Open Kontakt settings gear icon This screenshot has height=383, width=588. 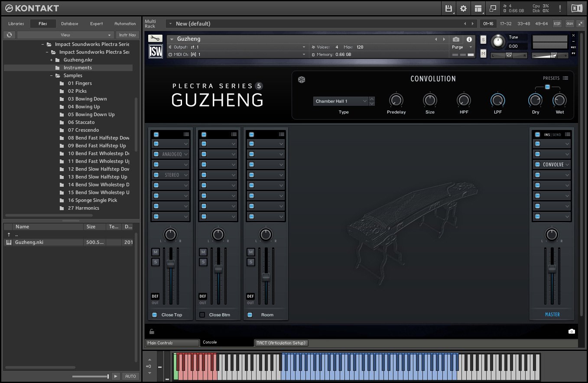coord(463,8)
